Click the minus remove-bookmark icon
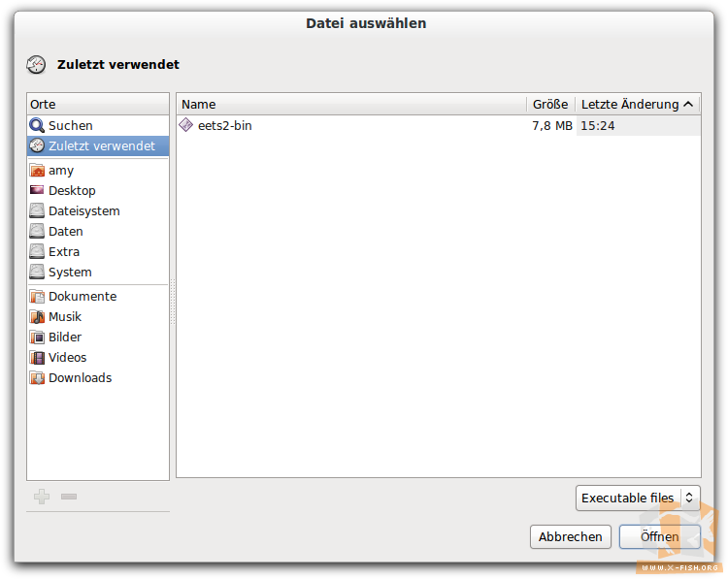This screenshot has width=728, height=579. click(69, 497)
